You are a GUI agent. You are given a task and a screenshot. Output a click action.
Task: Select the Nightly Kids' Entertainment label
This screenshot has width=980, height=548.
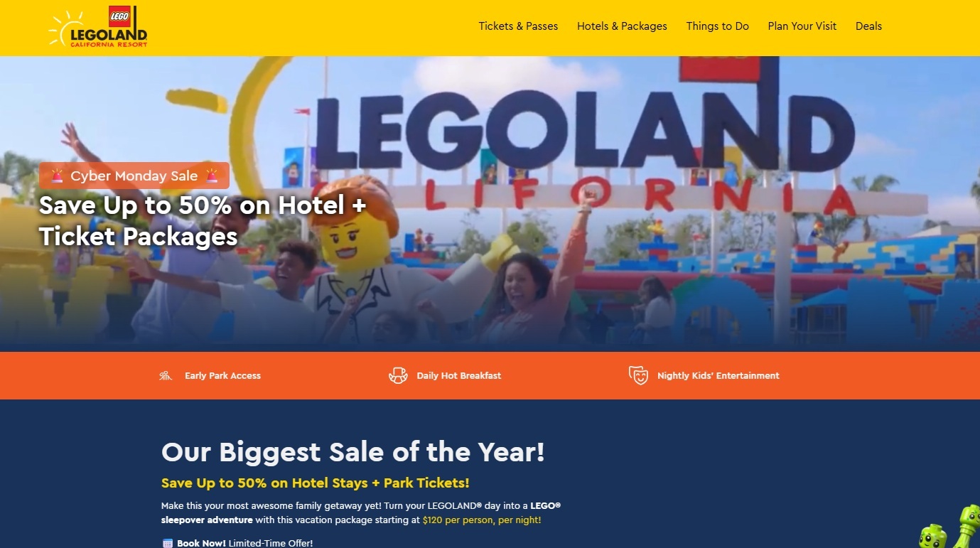pyautogui.click(x=718, y=375)
